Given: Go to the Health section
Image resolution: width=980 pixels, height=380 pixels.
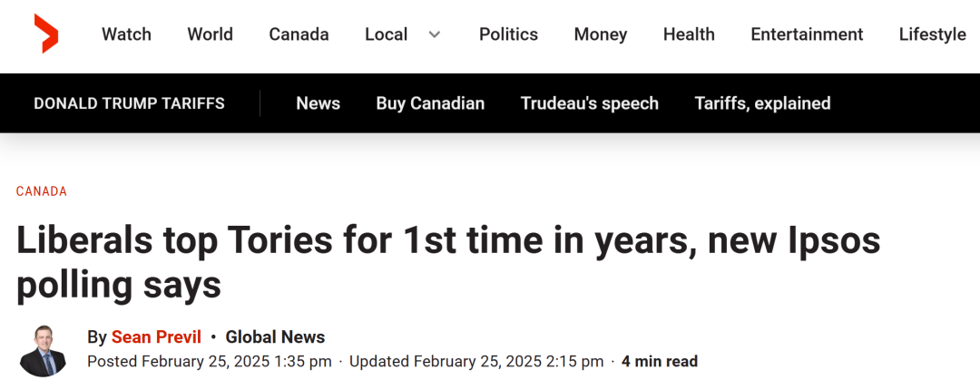Looking at the screenshot, I should click(689, 34).
